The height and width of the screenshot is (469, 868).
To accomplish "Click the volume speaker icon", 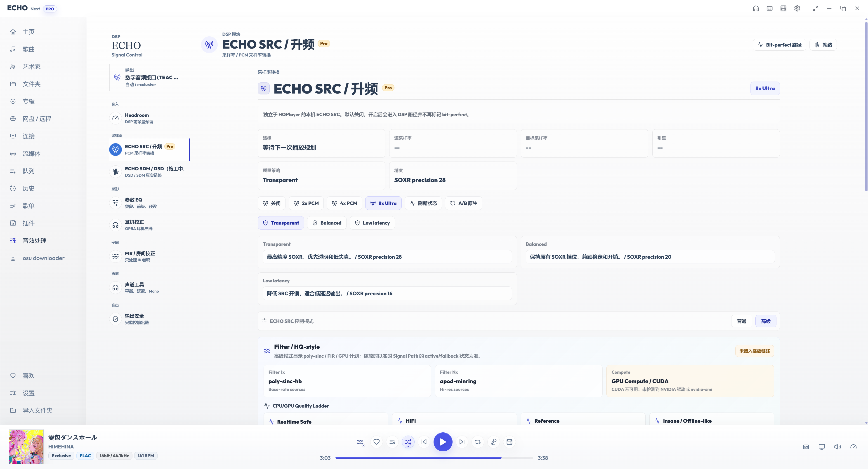I will coord(838,447).
